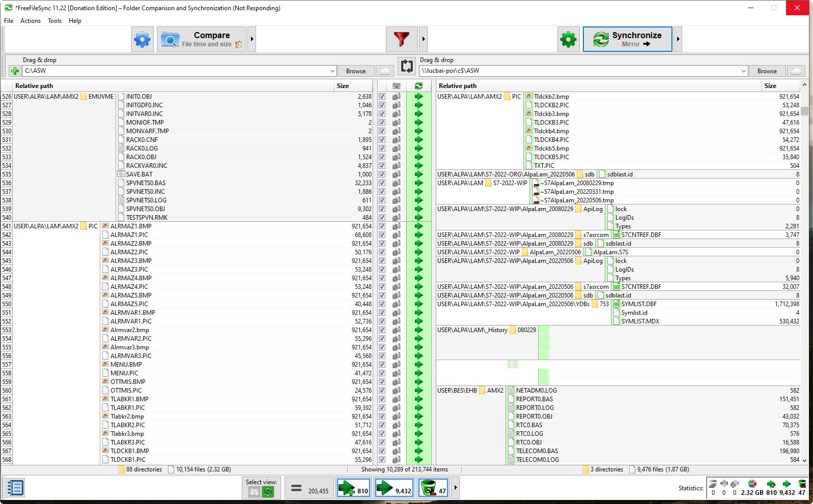Open comparison settings with the blue gear

pyautogui.click(x=143, y=39)
